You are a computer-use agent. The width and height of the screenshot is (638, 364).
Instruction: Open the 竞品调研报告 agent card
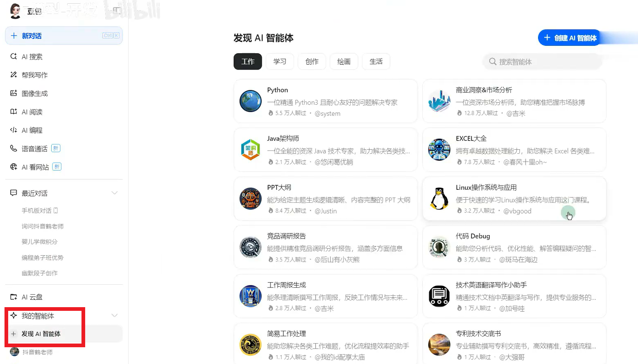pos(326,247)
